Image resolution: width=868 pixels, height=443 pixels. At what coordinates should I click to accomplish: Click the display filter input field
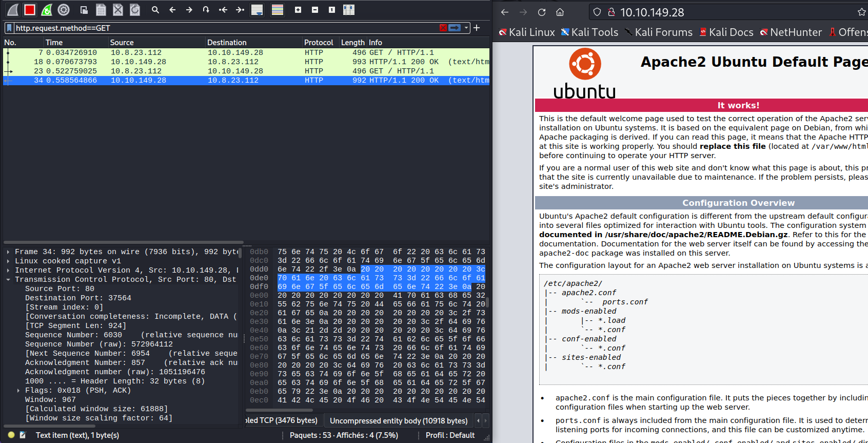(x=226, y=28)
